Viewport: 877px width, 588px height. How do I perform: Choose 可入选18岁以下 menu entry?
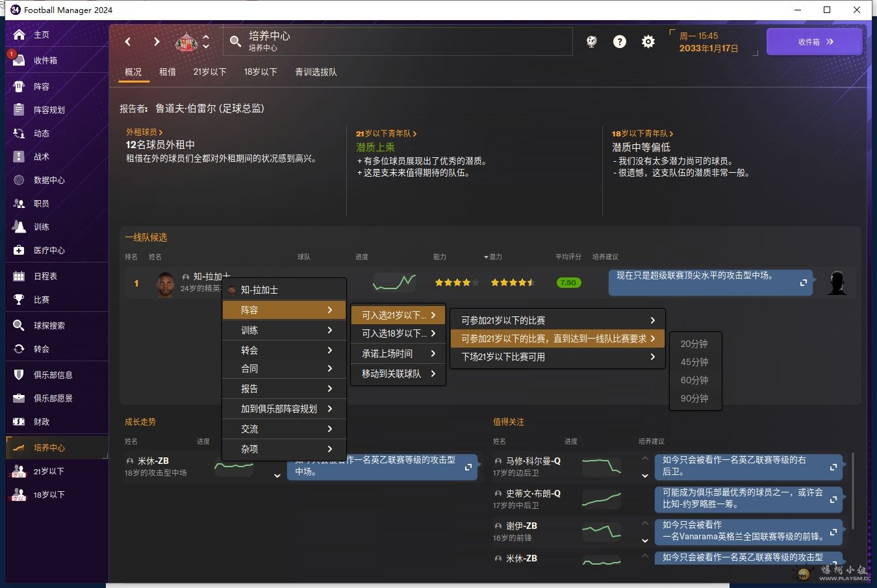pos(398,333)
